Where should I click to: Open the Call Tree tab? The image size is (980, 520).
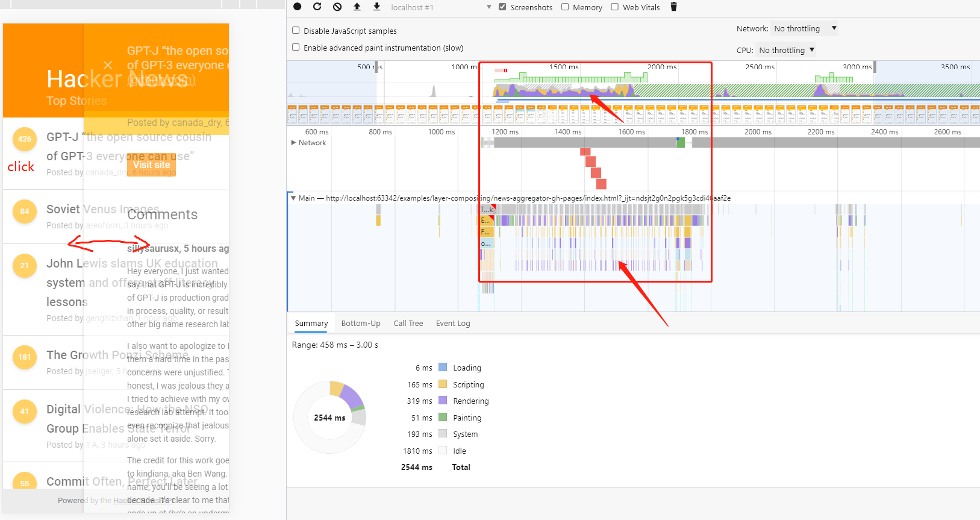[408, 324]
